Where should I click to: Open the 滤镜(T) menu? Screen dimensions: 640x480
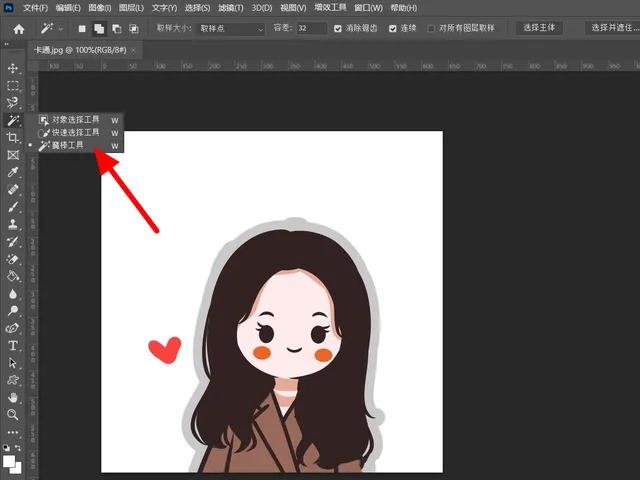pos(229,8)
